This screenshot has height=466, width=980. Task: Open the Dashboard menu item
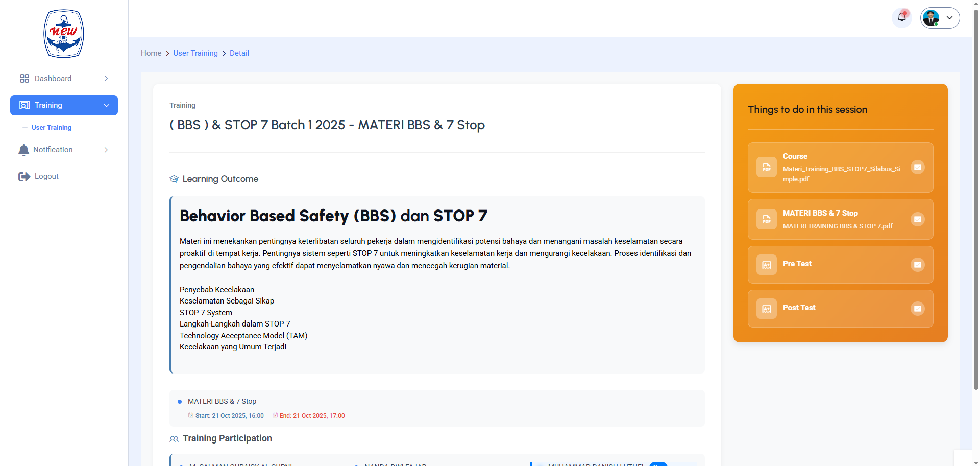pyautogui.click(x=64, y=78)
